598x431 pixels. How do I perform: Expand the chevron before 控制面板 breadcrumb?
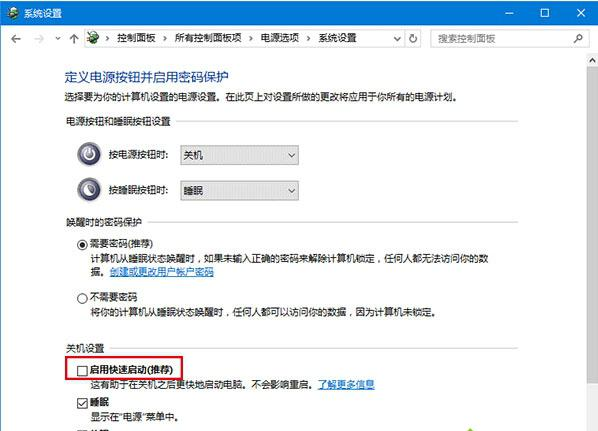coord(108,39)
